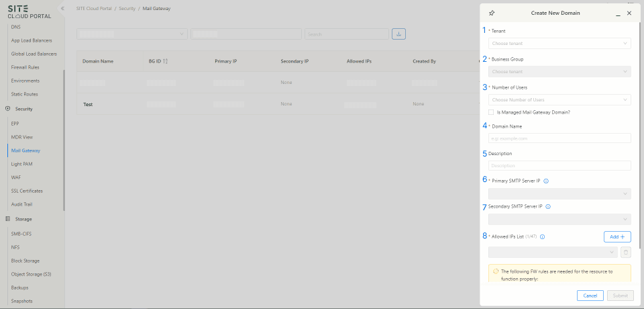Click the info icon beside Allowed IPs List
This screenshot has width=644, height=309.
(x=541, y=236)
